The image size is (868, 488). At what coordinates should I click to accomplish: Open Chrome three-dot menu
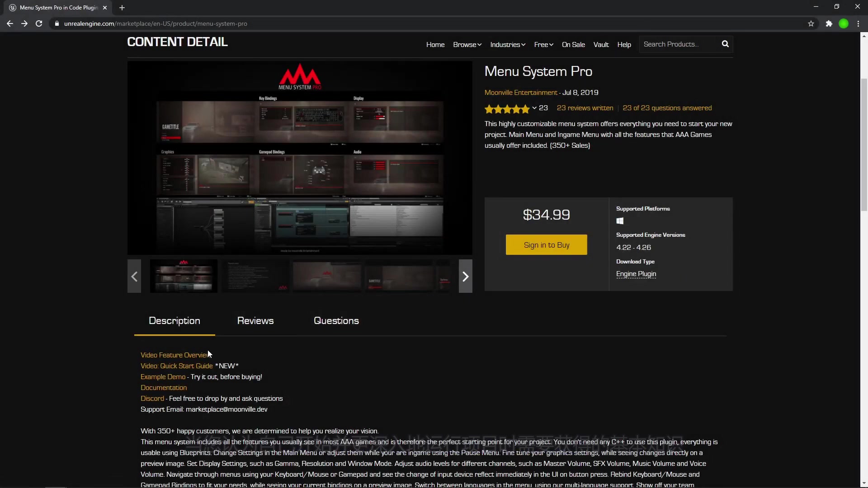click(x=858, y=23)
